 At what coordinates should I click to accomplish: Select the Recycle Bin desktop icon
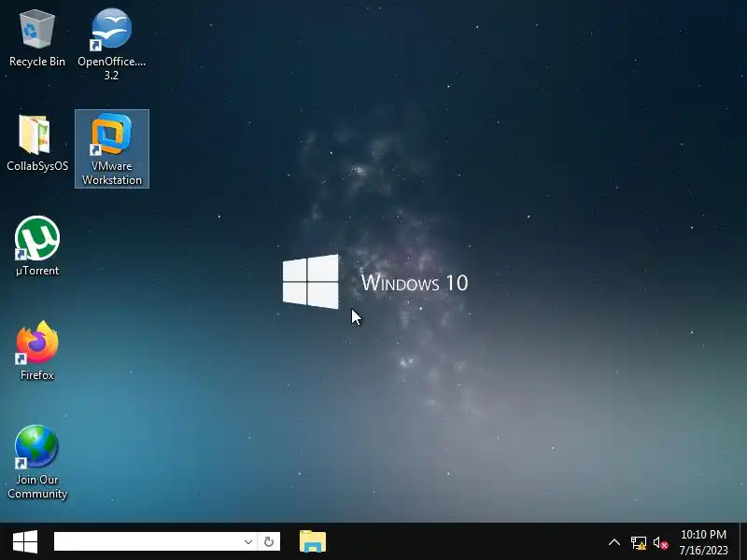pyautogui.click(x=37, y=39)
